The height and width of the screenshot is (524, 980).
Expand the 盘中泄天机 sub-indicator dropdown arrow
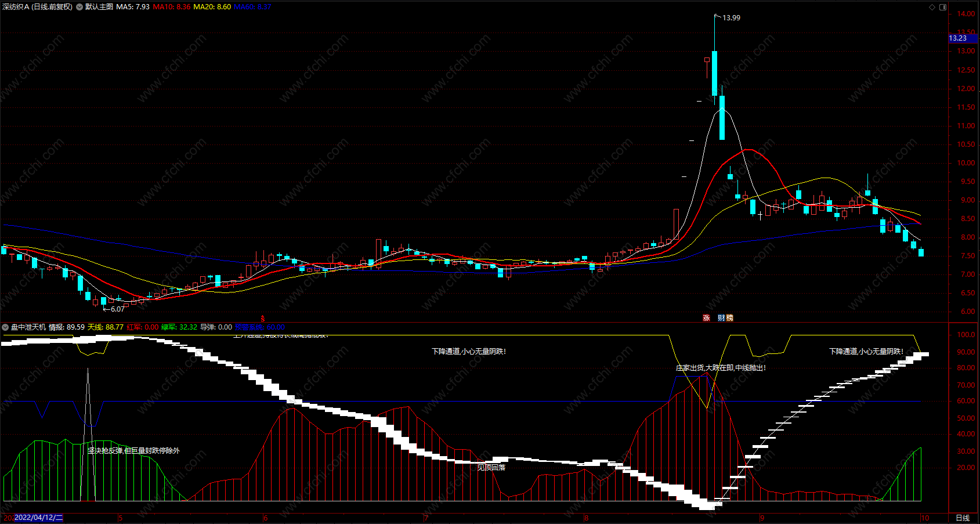click(x=5, y=327)
